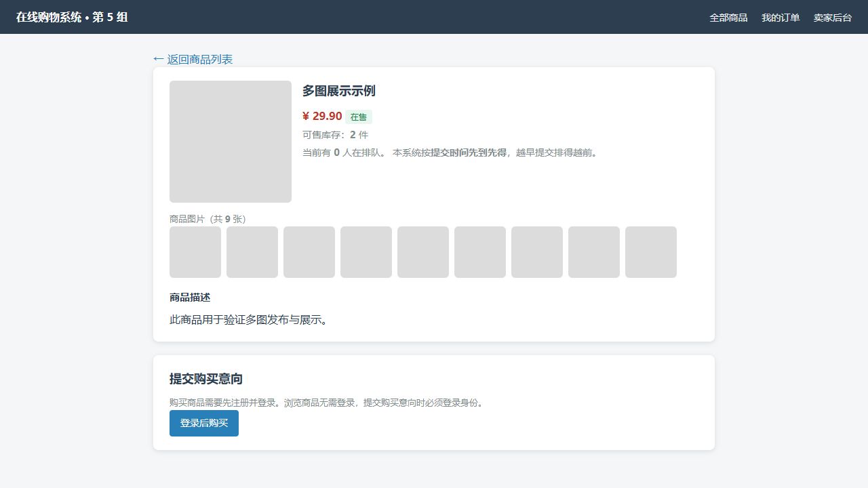The image size is (868, 488).
Task: Select the seventh product thumbnail
Action: click(x=537, y=252)
